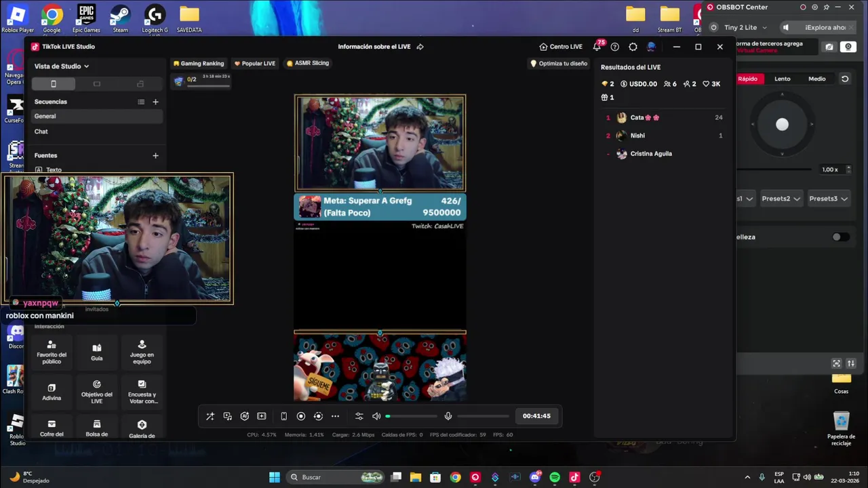Open TikTok LIVE Studio settings gear
868x488 pixels.
click(633, 47)
